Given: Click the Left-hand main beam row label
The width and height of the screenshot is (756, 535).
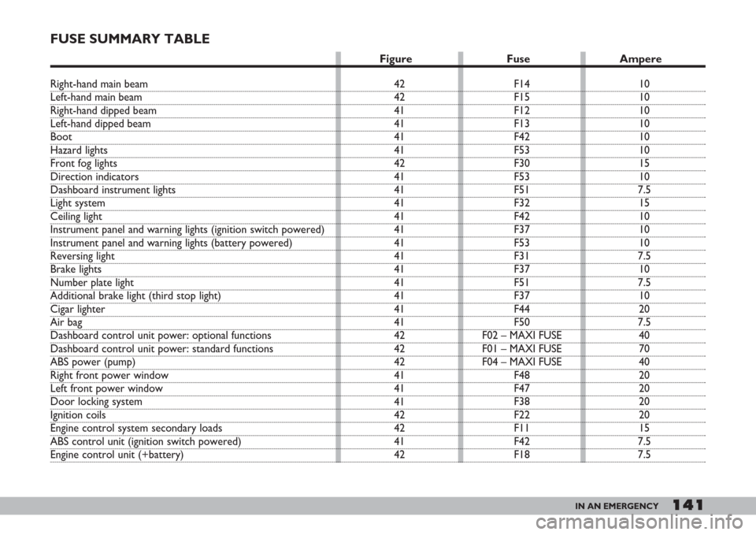Looking at the screenshot, I should coord(96,97).
